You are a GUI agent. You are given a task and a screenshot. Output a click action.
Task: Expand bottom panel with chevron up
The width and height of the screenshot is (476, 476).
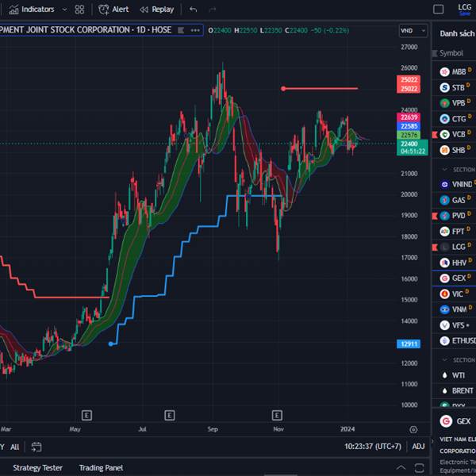(401, 468)
